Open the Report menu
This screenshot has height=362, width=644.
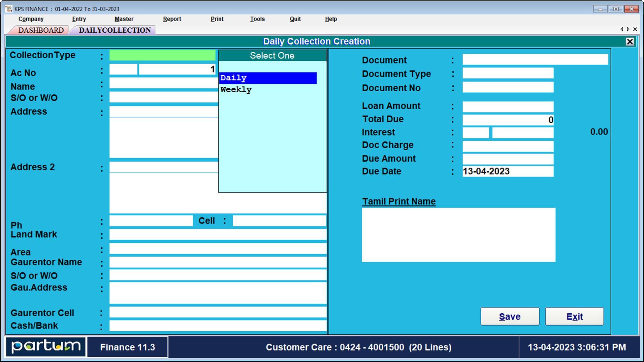coord(172,19)
